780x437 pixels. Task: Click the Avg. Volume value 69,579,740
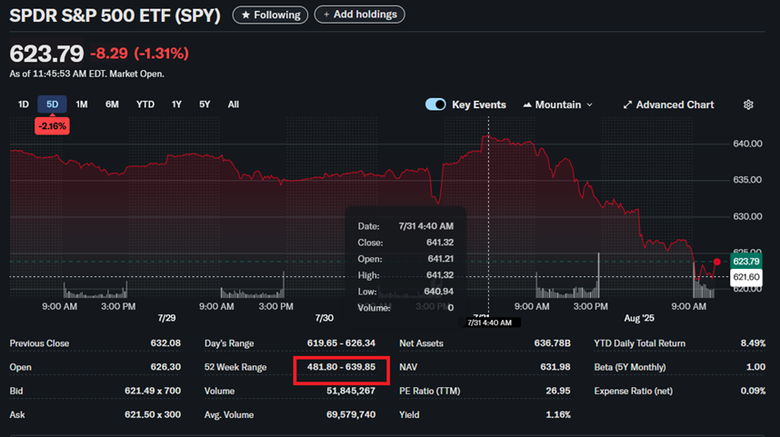click(351, 415)
